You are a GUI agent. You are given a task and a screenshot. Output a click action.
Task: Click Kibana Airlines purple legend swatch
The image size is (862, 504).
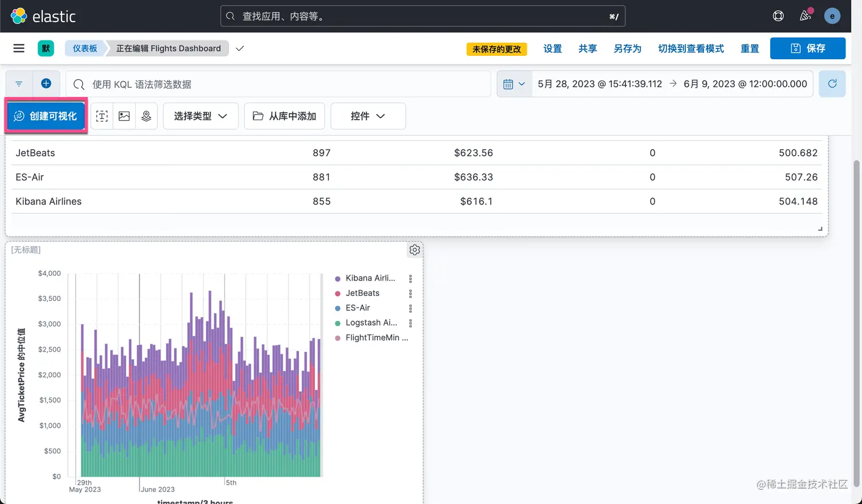[338, 279]
